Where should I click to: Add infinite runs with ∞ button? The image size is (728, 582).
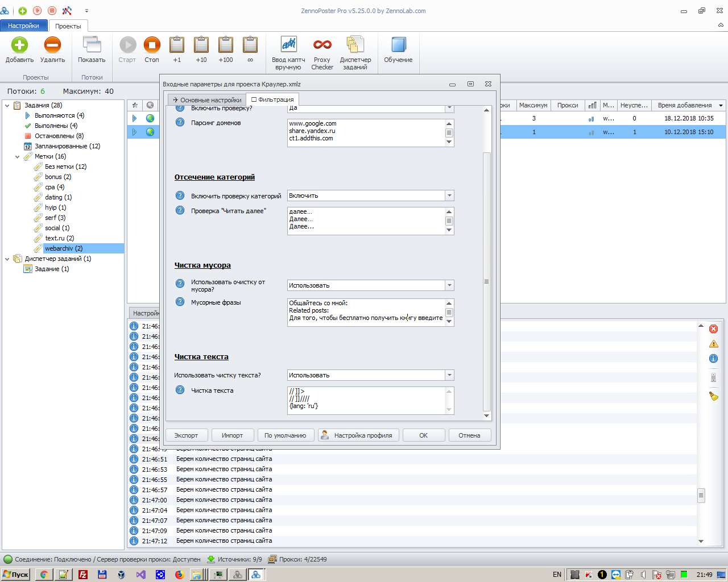250,45
